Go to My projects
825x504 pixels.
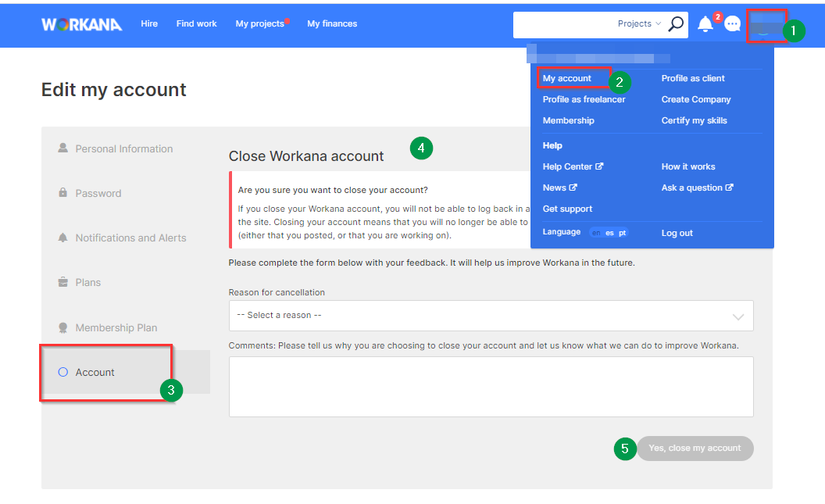pyautogui.click(x=260, y=23)
